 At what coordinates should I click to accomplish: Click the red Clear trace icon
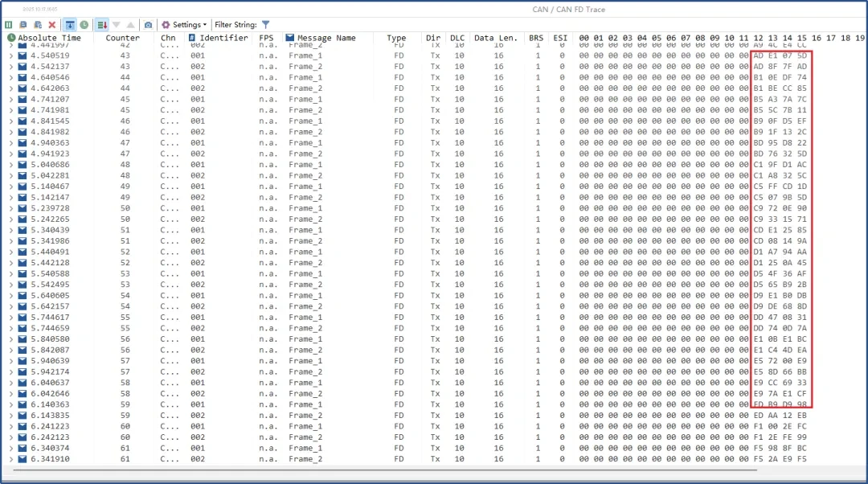point(53,25)
